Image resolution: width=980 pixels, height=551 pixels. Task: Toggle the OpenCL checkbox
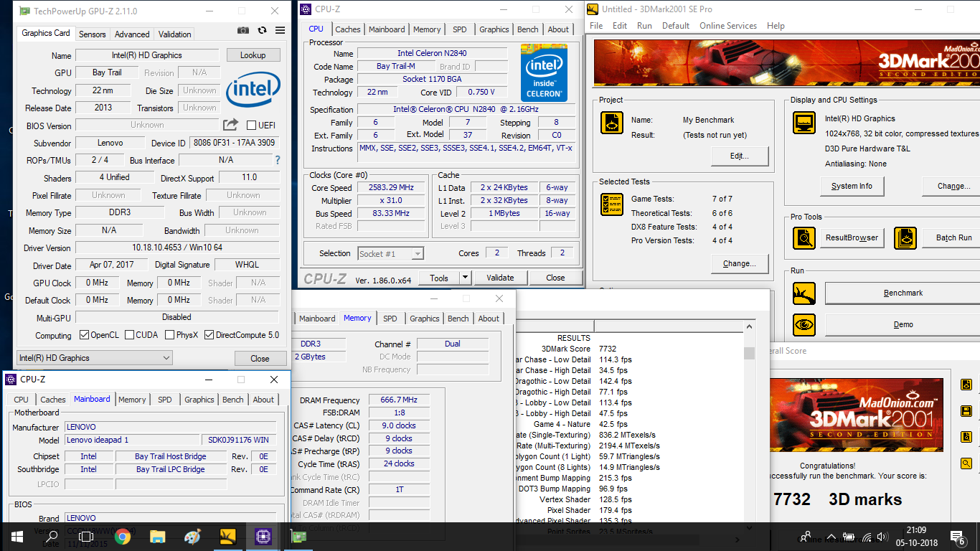point(84,335)
